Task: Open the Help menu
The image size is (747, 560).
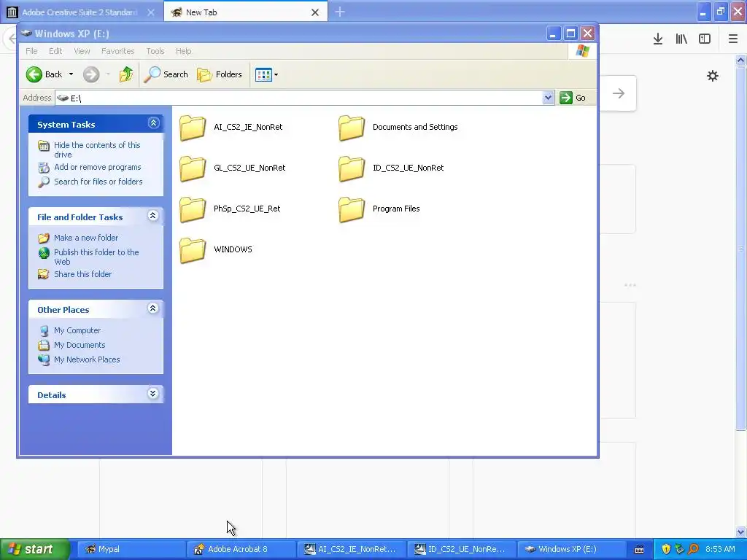Action: tap(183, 51)
